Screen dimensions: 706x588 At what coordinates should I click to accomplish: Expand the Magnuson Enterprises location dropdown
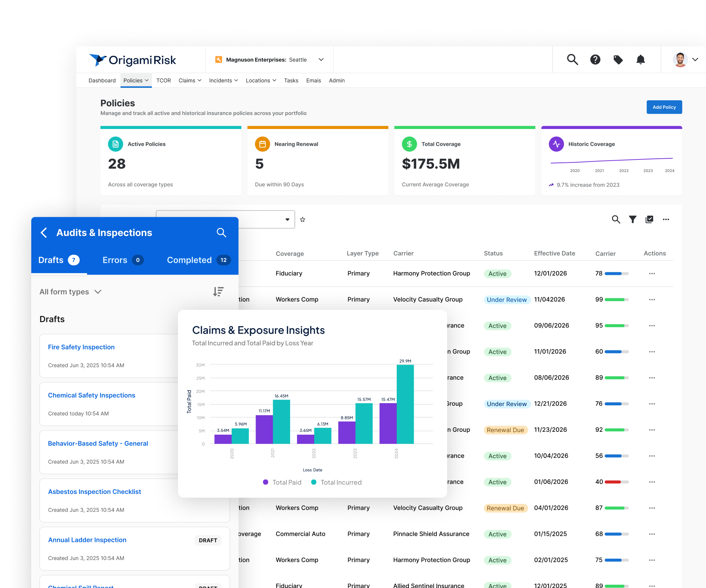coord(321,60)
